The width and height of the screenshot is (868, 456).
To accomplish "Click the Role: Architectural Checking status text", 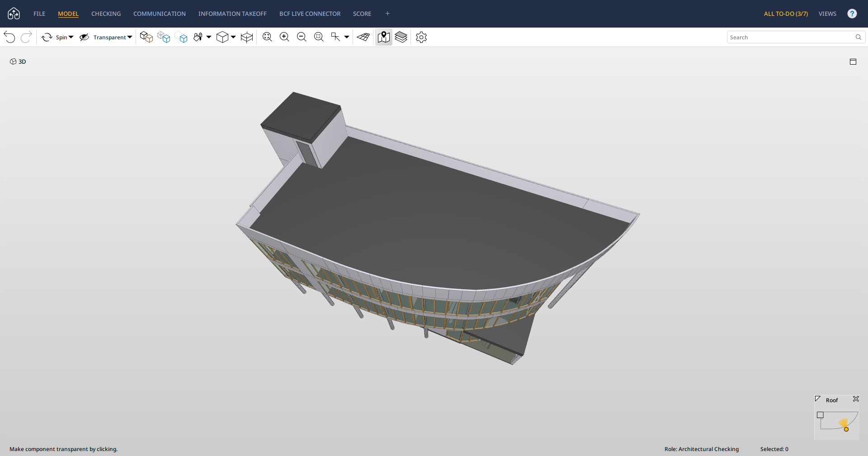I will (x=702, y=449).
